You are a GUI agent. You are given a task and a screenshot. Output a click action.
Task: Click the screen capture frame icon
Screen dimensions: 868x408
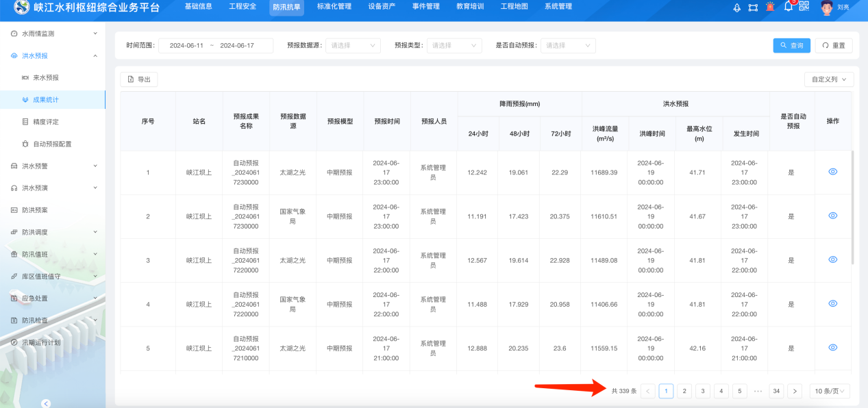click(753, 7)
